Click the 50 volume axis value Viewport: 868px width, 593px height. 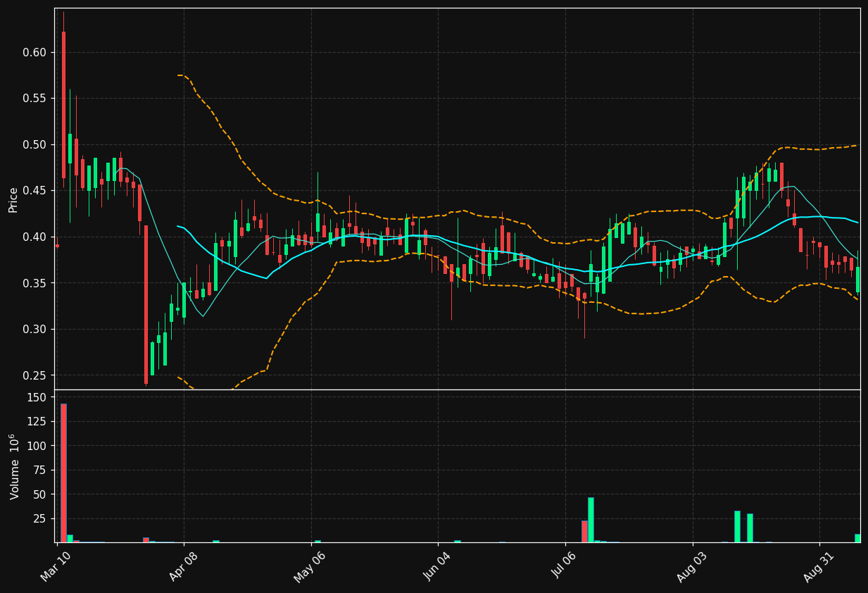click(41, 494)
